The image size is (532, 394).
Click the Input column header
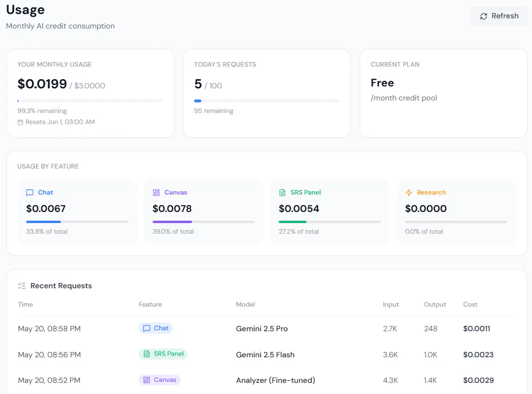point(391,304)
